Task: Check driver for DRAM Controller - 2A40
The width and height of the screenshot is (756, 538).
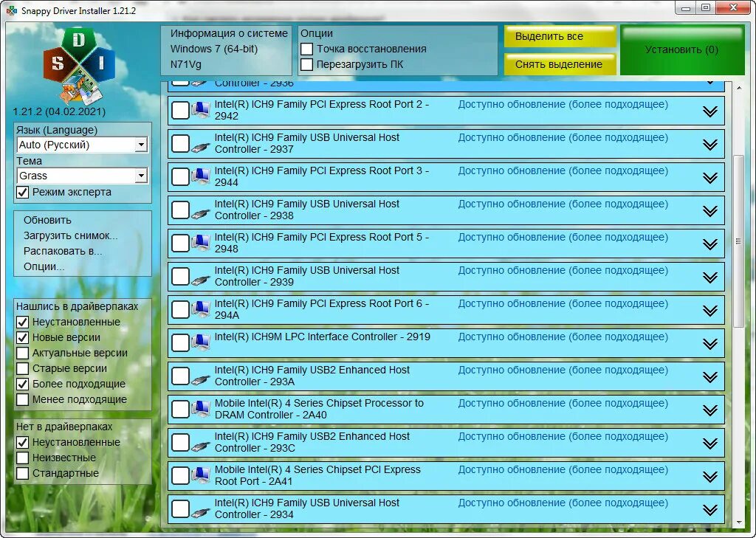Action: click(180, 410)
